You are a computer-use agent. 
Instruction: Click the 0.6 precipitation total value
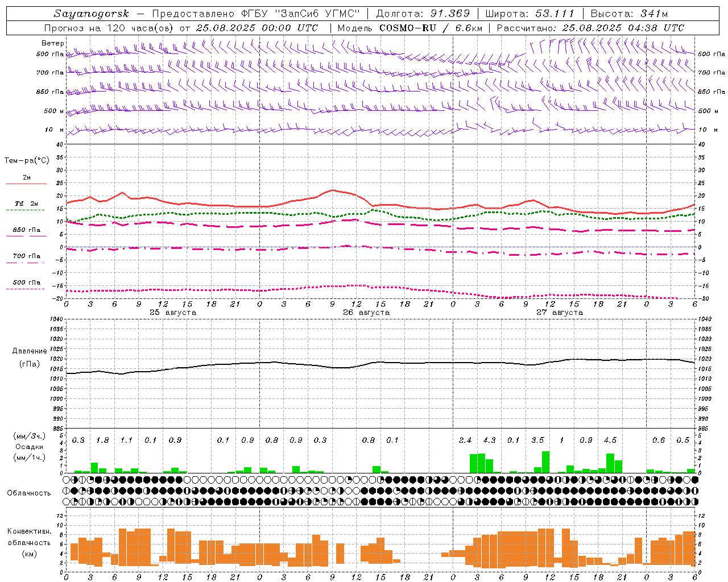point(659,440)
